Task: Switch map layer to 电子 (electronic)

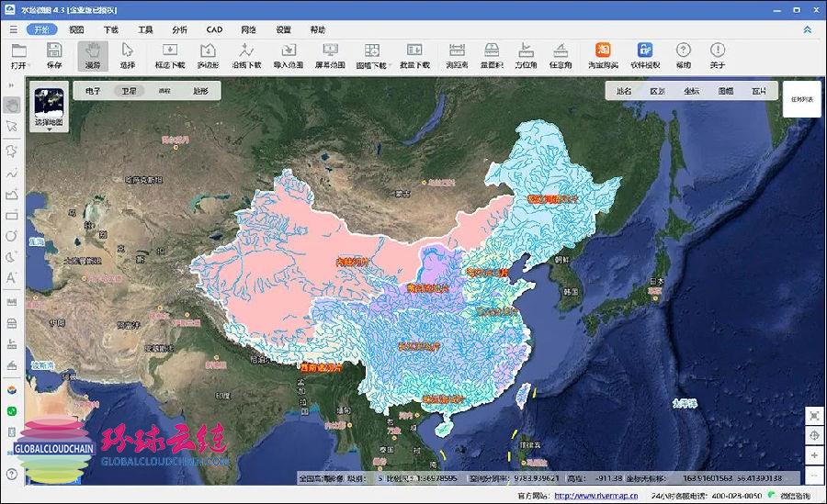Action: point(93,91)
